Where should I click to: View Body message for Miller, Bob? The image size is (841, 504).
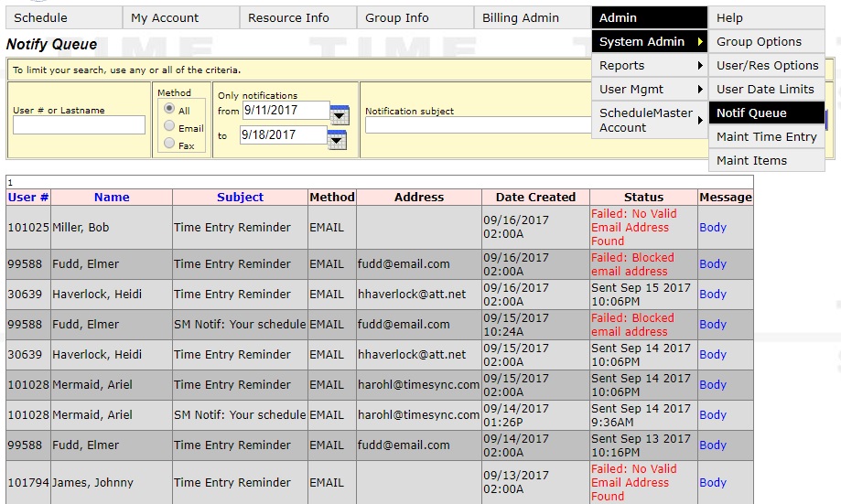(x=713, y=228)
